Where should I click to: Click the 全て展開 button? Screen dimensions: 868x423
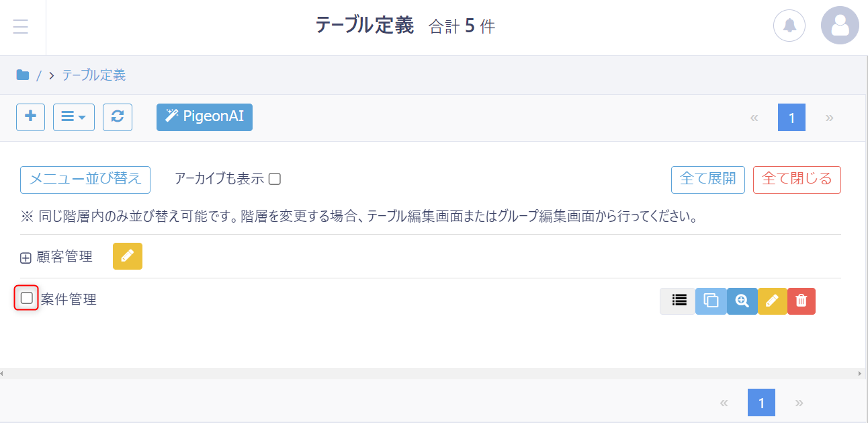pyautogui.click(x=708, y=180)
